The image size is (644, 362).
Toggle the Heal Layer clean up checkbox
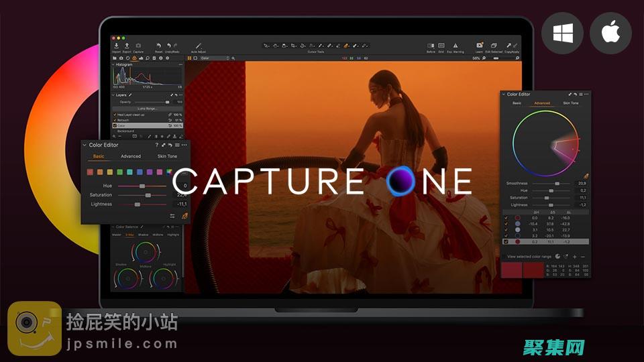coord(115,115)
